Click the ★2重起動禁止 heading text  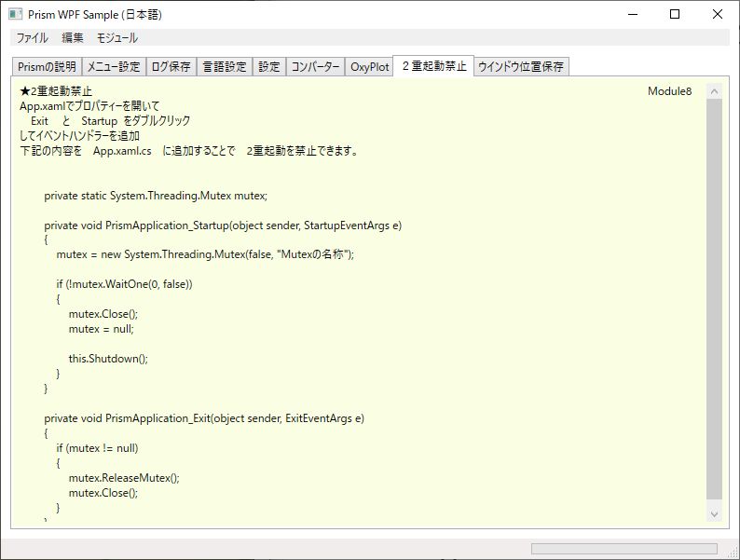click(x=56, y=91)
